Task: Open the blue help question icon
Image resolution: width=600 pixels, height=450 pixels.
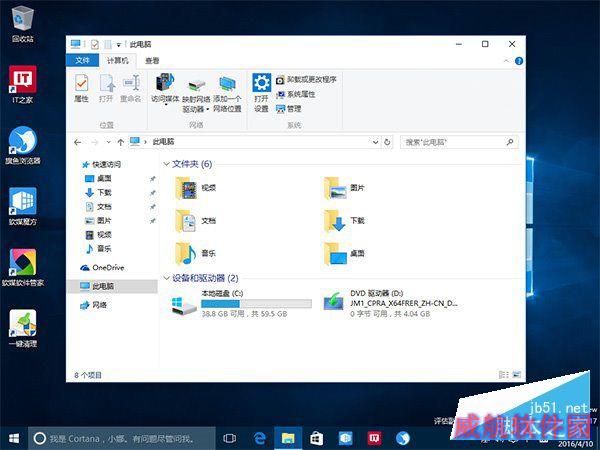Action: pyautogui.click(x=518, y=61)
